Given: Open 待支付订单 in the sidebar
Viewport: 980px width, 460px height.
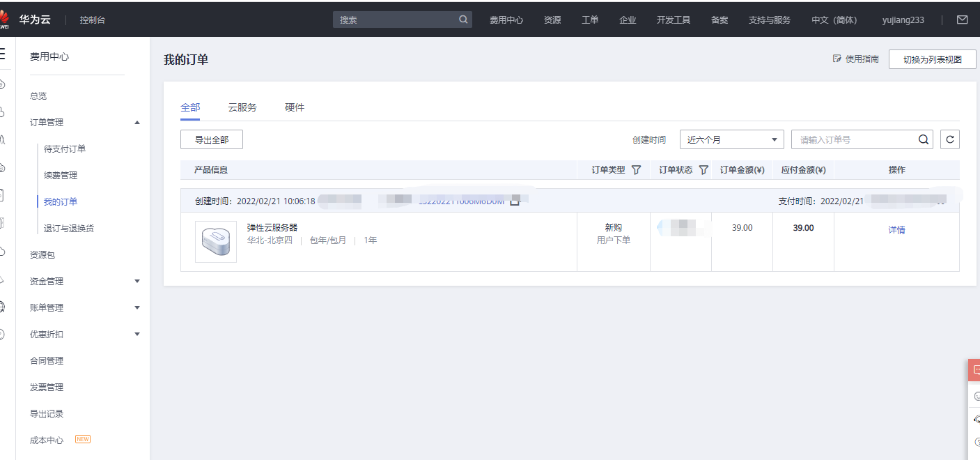Looking at the screenshot, I should click(x=65, y=149).
